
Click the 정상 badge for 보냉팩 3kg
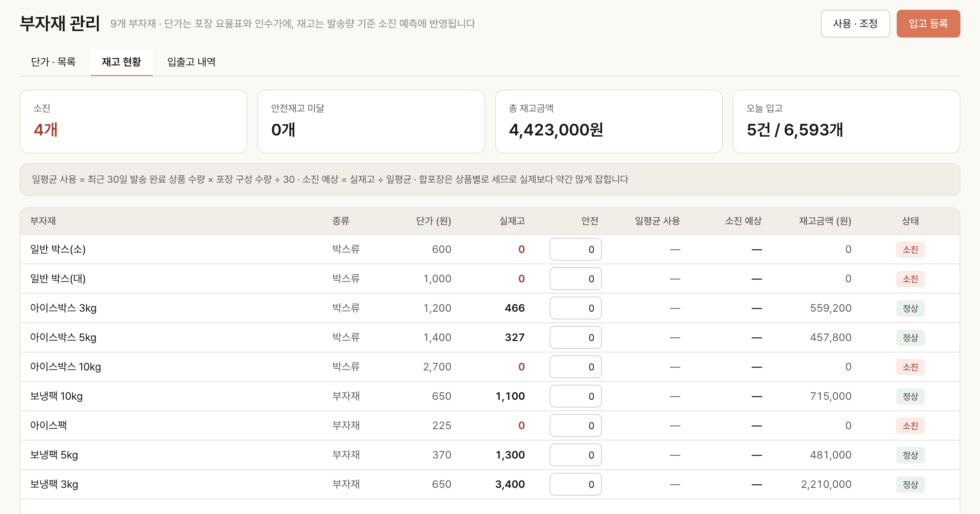pos(910,484)
